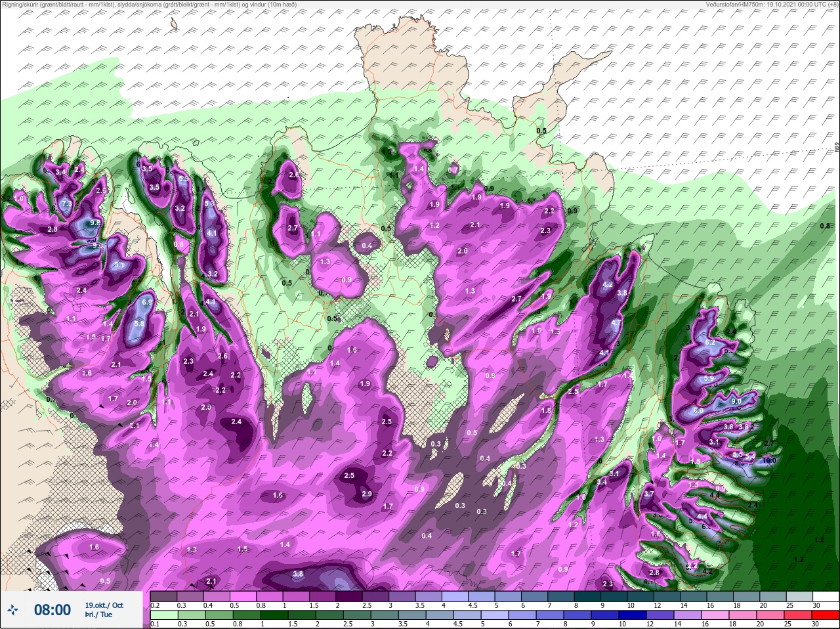Screen dimensions: 840x629
Task: Select dark navy rain swatch above 10
Action: coord(633,615)
